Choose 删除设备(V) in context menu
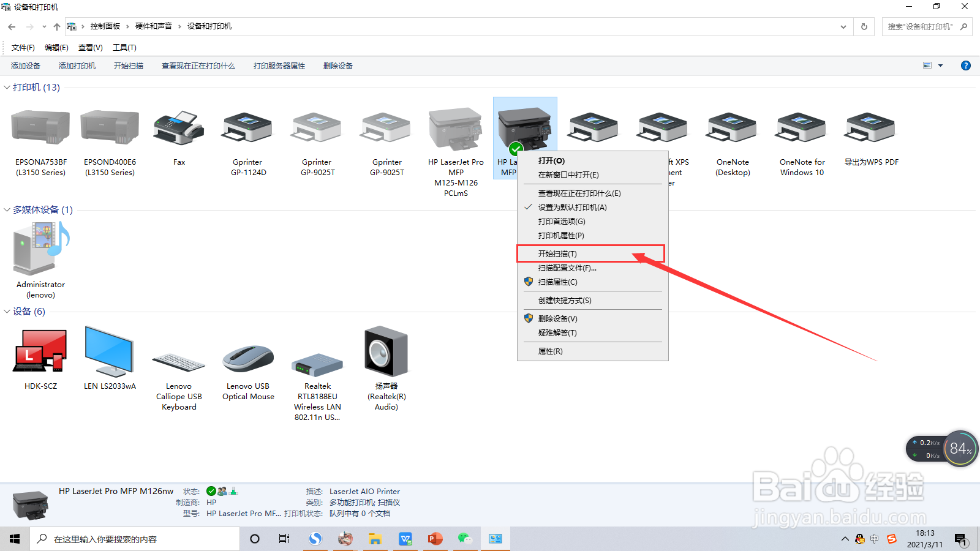Image resolution: width=980 pixels, height=551 pixels. (592, 318)
